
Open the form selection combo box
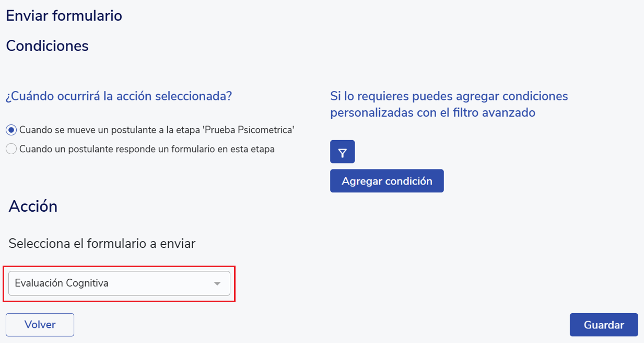tap(119, 283)
